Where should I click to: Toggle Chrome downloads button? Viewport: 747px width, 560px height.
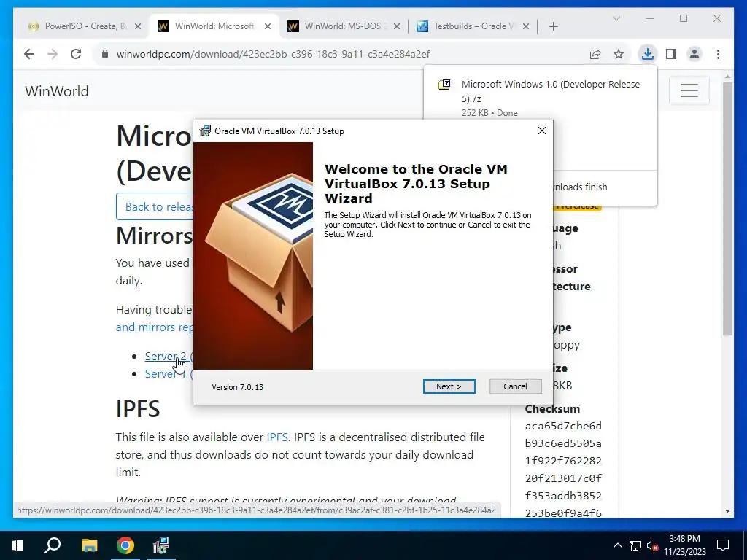click(x=648, y=54)
